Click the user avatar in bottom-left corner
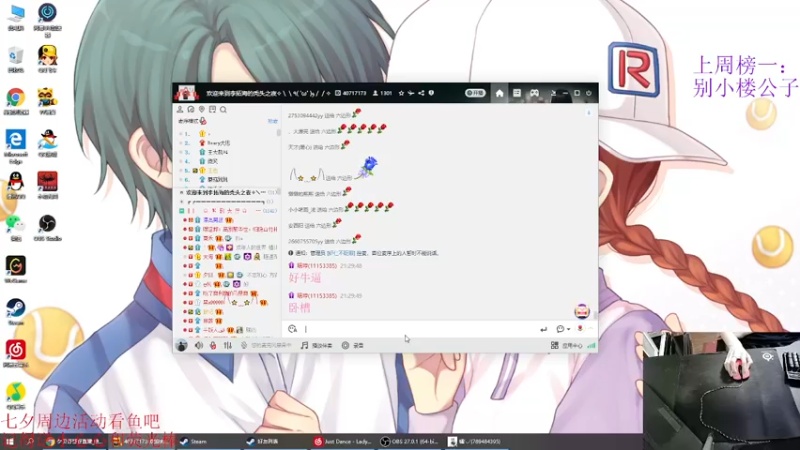 (x=181, y=345)
